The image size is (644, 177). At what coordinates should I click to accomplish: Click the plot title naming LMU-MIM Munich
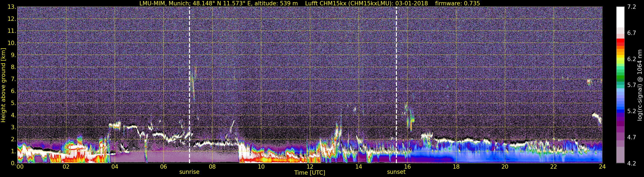pos(309,3)
